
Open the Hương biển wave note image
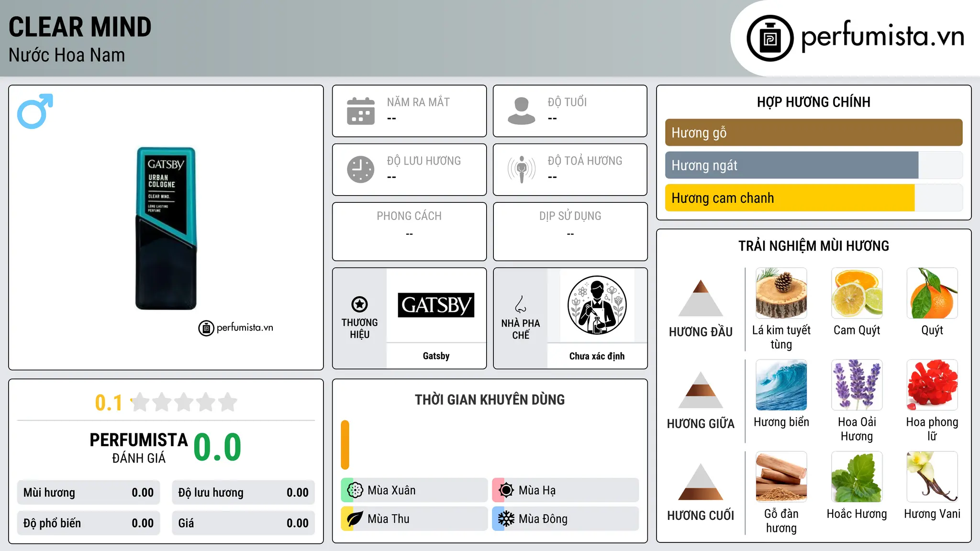tap(781, 385)
